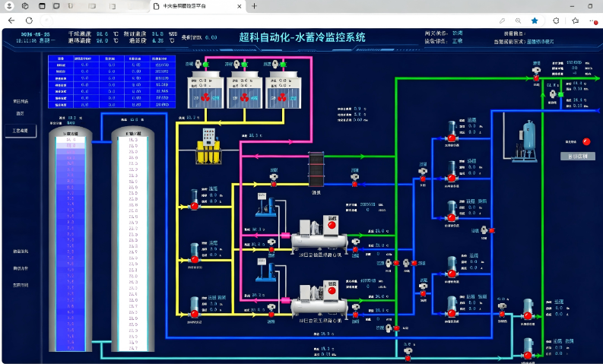Open the outlined item in the left sidebar
The width and height of the screenshot is (603, 364).
click(21, 131)
